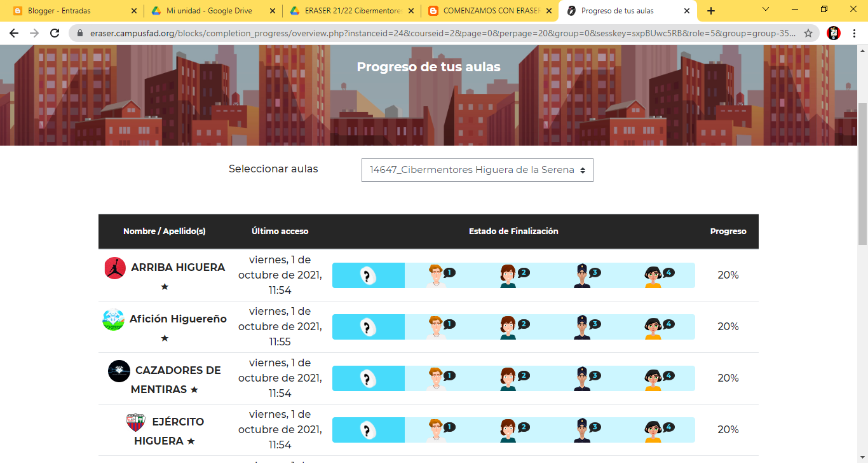Click 20% progress value for EJÉRCITO HIGUERA
Screen dimensions: 868x463
[728, 430]
